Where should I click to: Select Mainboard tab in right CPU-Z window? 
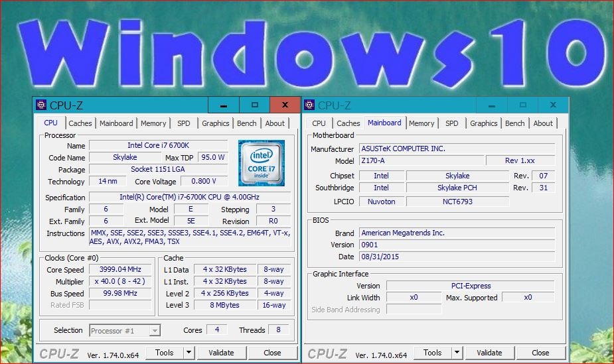[384, 123]
